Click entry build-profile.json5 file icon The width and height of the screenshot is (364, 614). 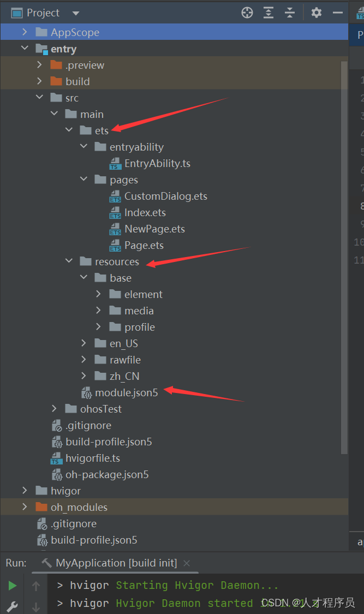57,442
